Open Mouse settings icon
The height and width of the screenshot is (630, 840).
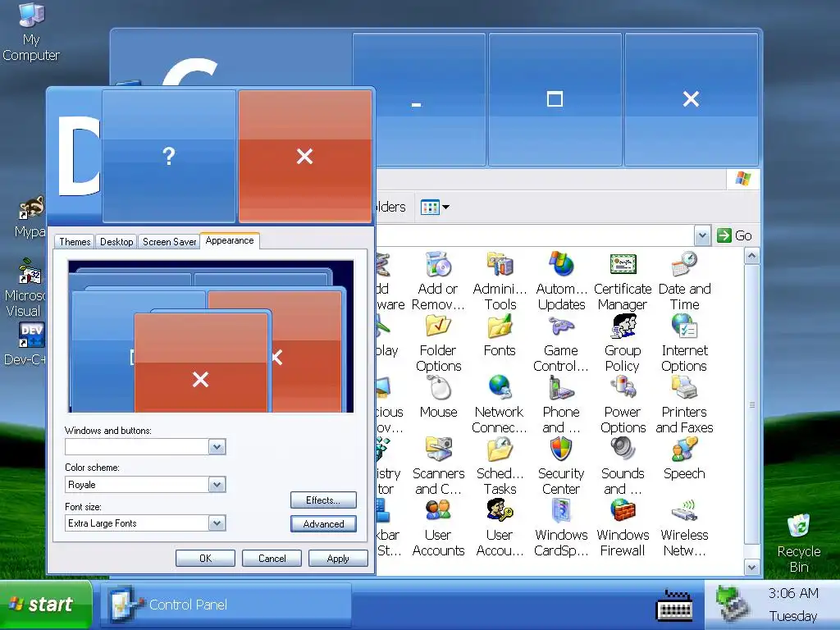[x=438, y=388]
